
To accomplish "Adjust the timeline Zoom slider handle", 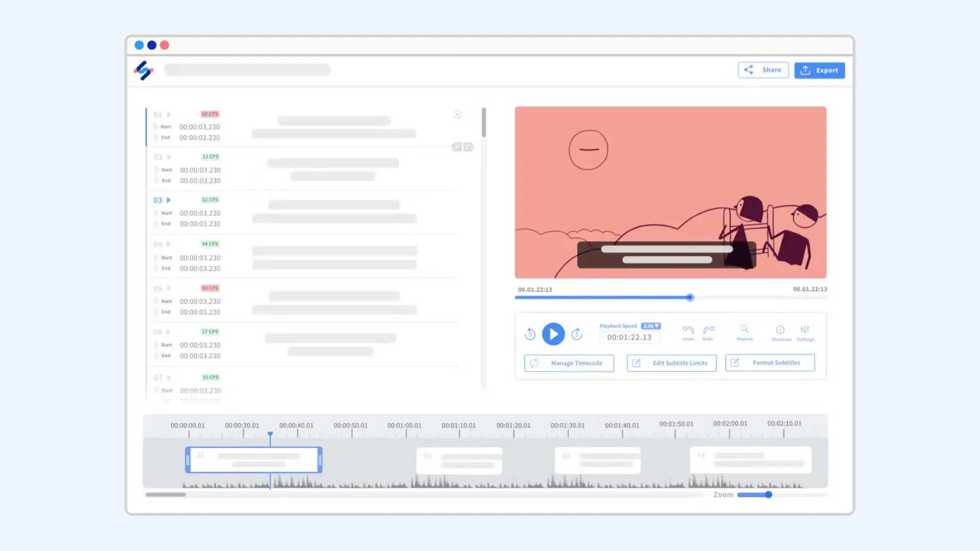I will point(768,494).
